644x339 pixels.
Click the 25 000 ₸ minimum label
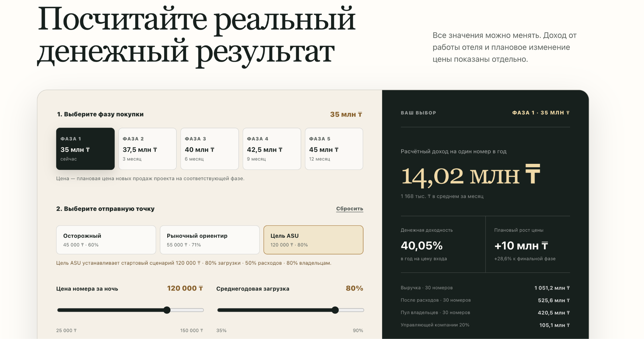pyautogui.click(x=66, y=331)
